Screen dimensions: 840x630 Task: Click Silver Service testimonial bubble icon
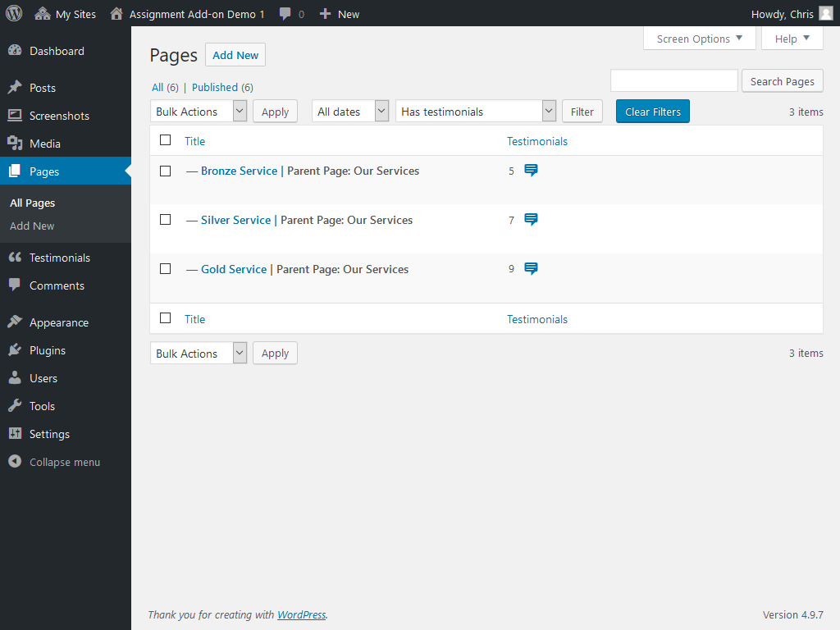pyautogui.click(x=531, y=220)
